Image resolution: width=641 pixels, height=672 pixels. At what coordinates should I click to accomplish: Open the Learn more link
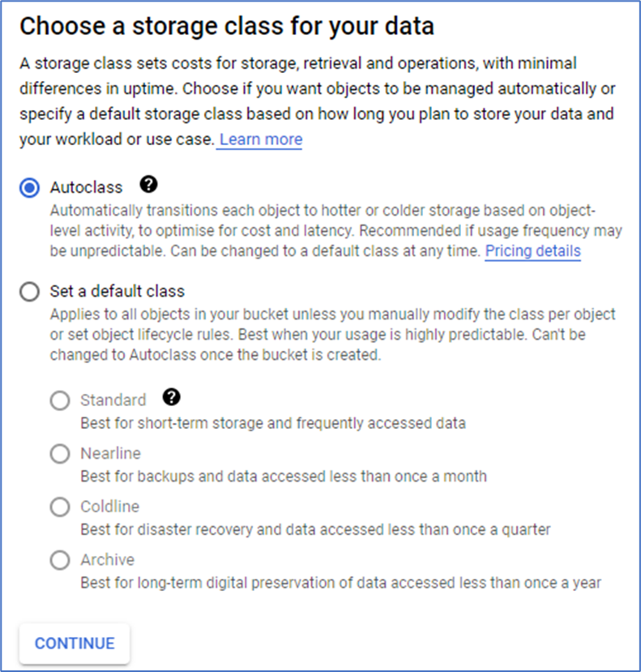click(x=260, y=139)
